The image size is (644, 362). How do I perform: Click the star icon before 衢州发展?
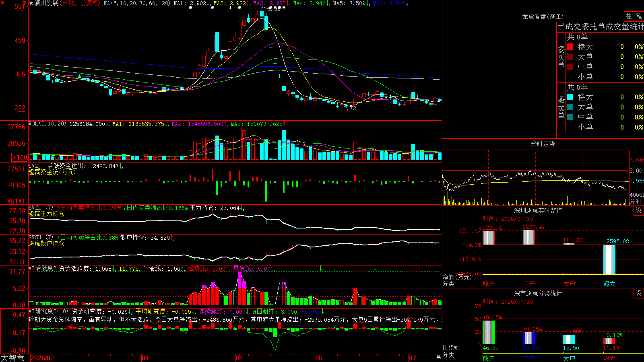(x=31, y=3)
